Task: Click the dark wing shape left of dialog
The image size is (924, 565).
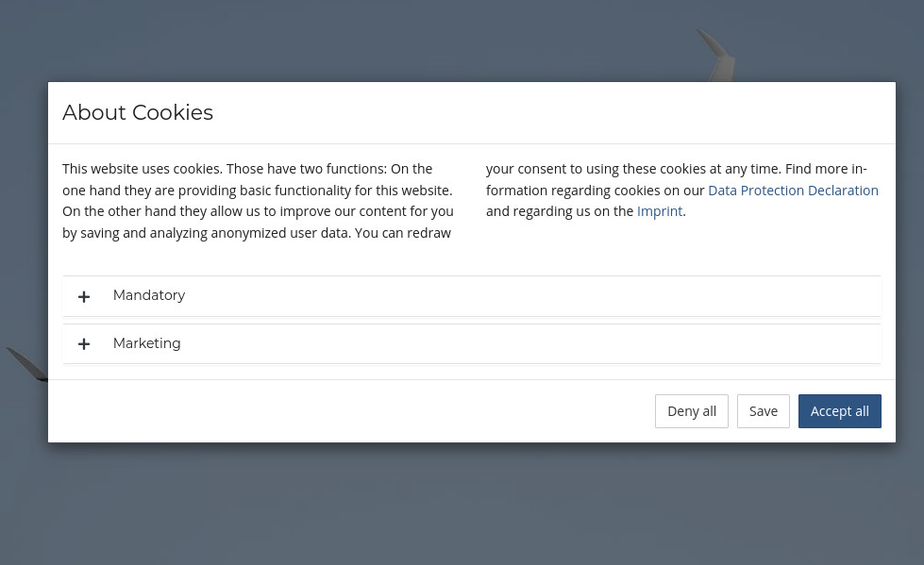Action: [x=27, y=364]
